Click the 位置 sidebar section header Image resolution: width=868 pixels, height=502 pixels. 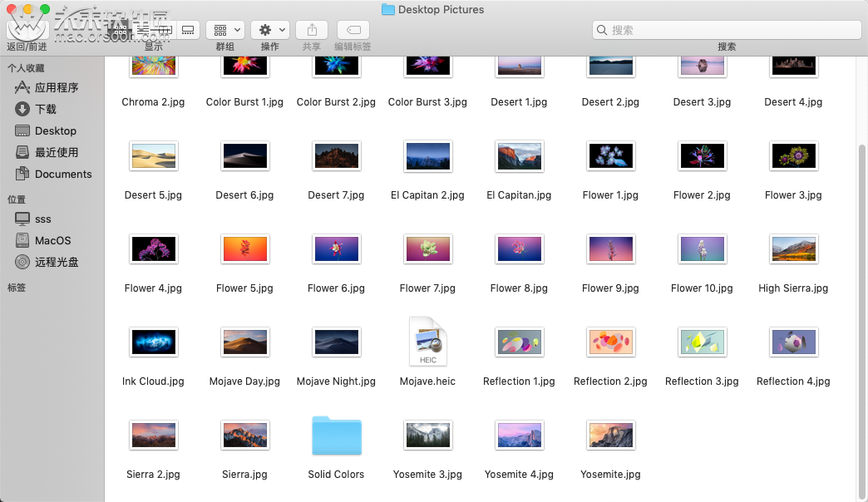coord(17,199)
